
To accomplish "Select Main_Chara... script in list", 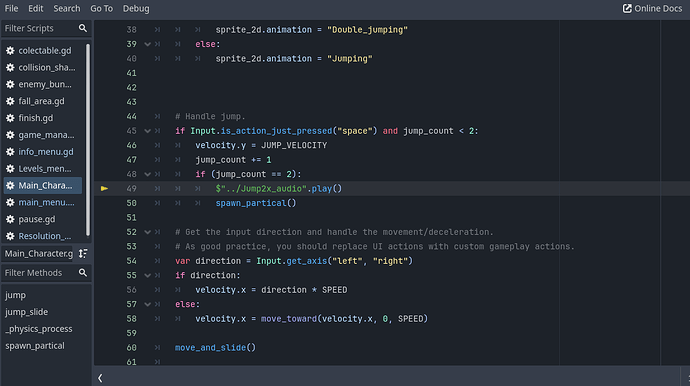I will 43,185.
